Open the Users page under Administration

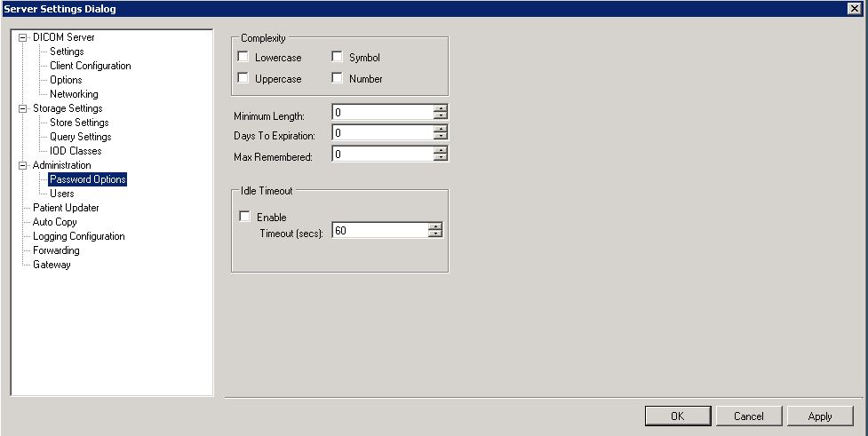click(x=61, y=194)
